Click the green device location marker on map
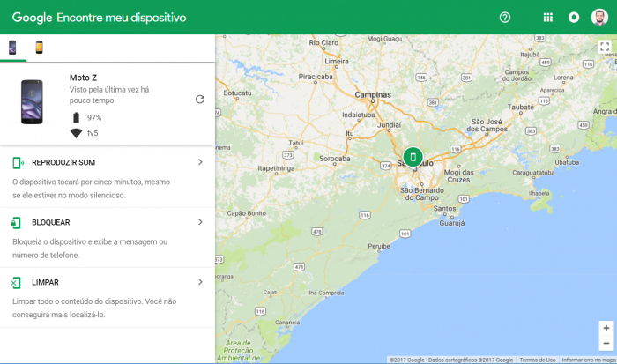617x364 pixels. (x=413, y=157)
